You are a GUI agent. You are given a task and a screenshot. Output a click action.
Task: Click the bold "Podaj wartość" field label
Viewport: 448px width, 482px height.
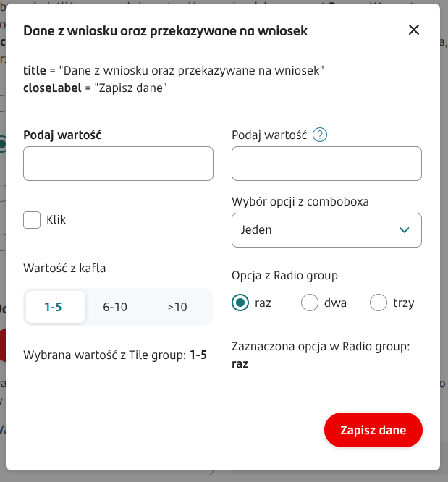(x=62, y=135)
